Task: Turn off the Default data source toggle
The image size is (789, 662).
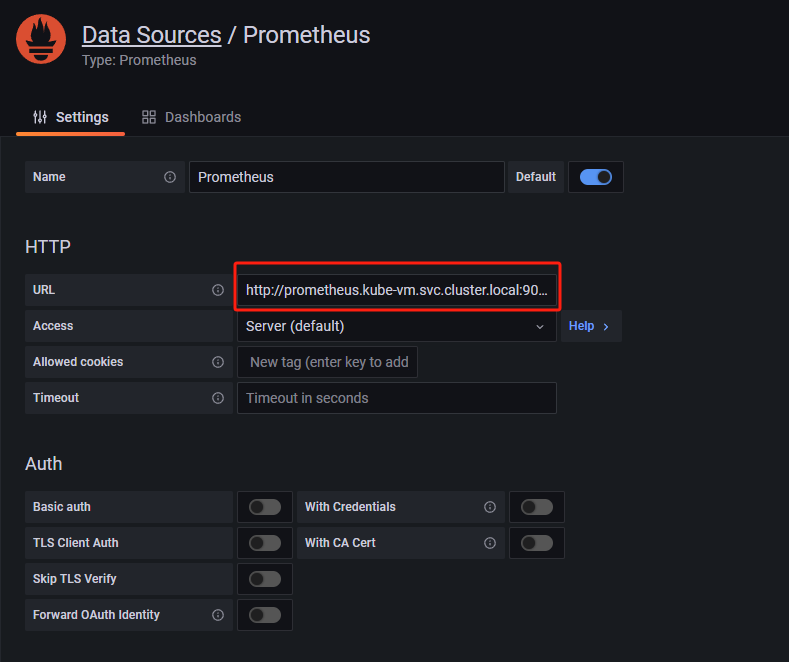Action: click(596, 177)
